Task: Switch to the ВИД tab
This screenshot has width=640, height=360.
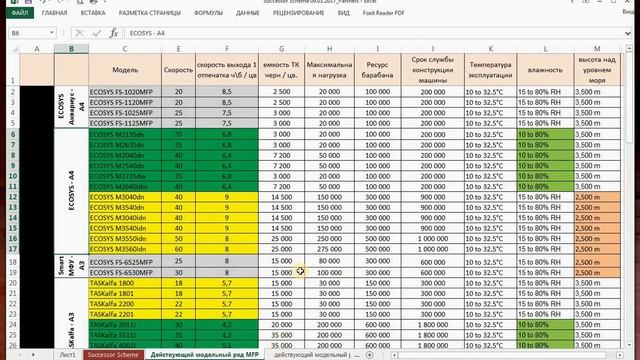Action: click(x=343, y=13)
